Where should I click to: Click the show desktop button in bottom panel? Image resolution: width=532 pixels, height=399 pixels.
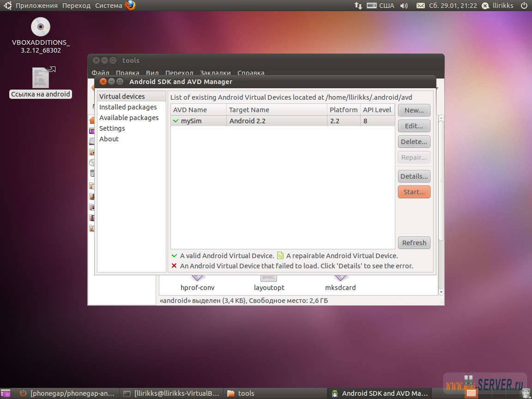pyautogui.click(x=6, y=393)
